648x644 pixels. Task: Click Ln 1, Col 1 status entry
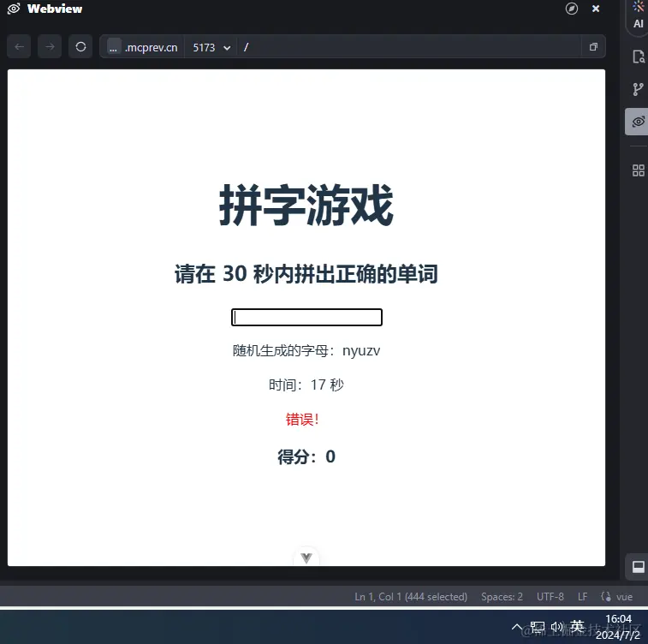coord(411,596)
